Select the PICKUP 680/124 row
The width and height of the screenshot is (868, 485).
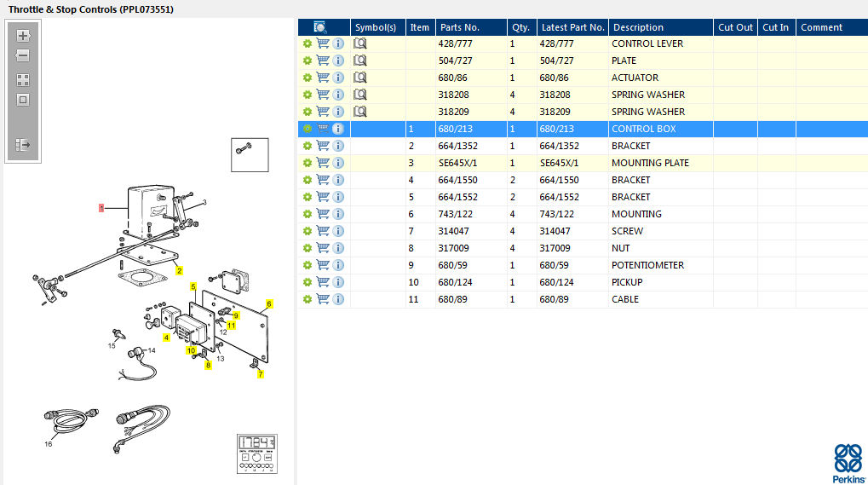(x=583, y=282)
